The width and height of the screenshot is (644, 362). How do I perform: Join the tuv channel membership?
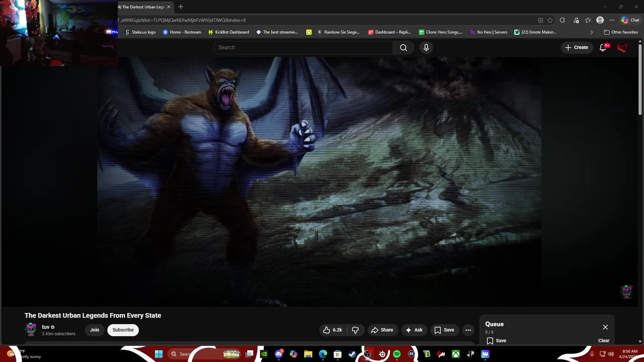click(x=95, y=330)
